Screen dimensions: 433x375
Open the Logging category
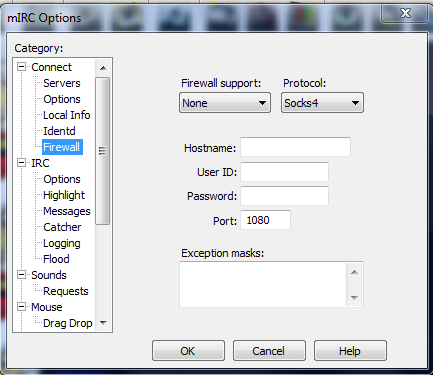point(62,243)
